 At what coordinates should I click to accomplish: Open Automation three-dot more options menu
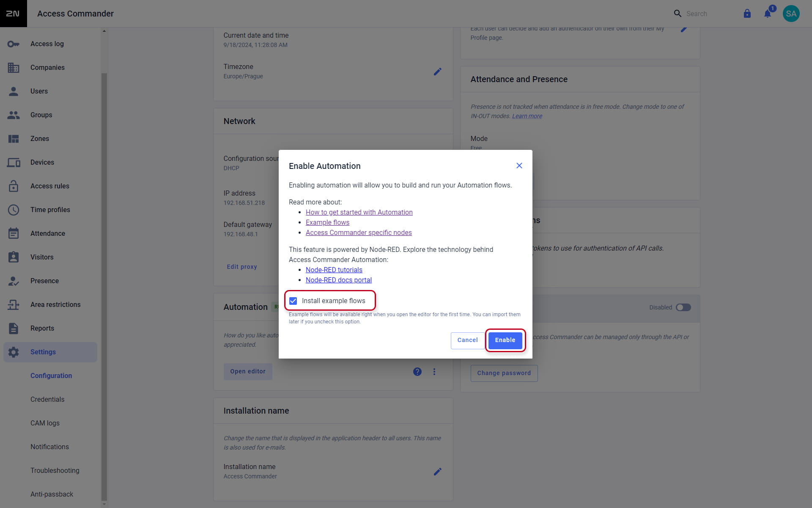[x=434, y=372]
